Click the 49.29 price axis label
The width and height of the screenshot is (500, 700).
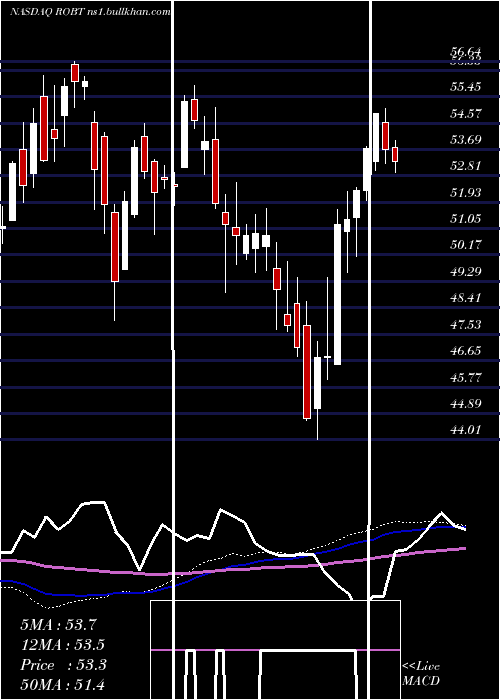[465, 271]
